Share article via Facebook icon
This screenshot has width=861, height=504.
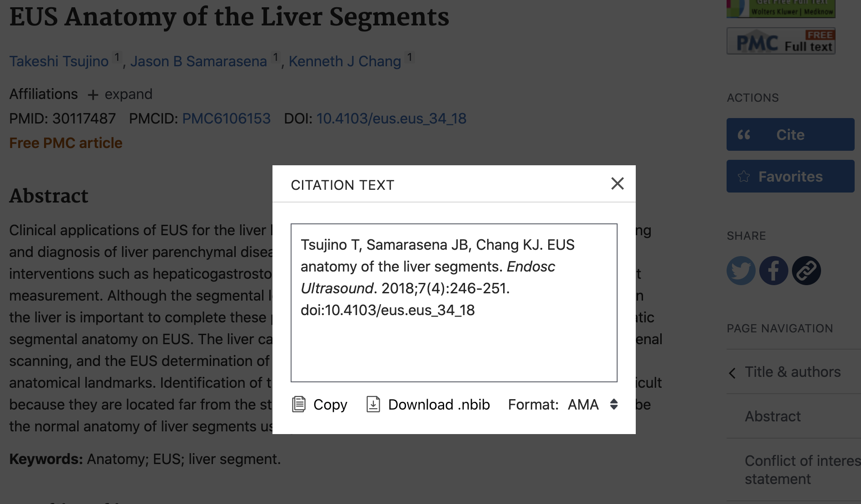click(773, 271)
